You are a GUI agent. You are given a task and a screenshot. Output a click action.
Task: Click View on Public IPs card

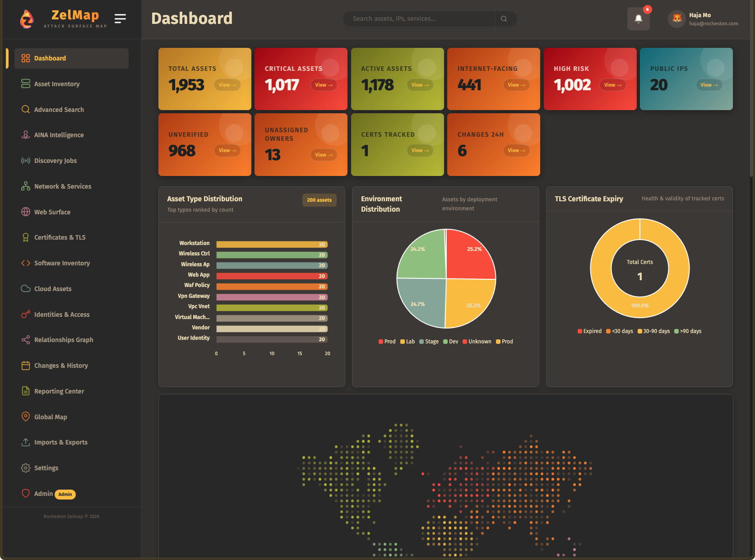pyautogui.click(x=709, y=85)
